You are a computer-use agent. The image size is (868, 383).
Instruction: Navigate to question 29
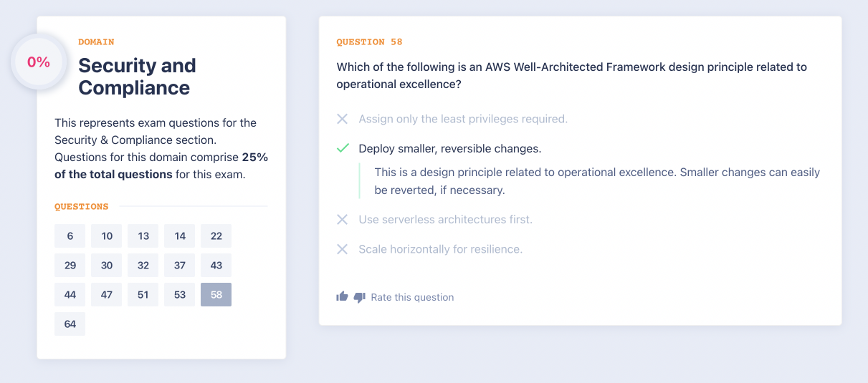click(x=70, y=266)
